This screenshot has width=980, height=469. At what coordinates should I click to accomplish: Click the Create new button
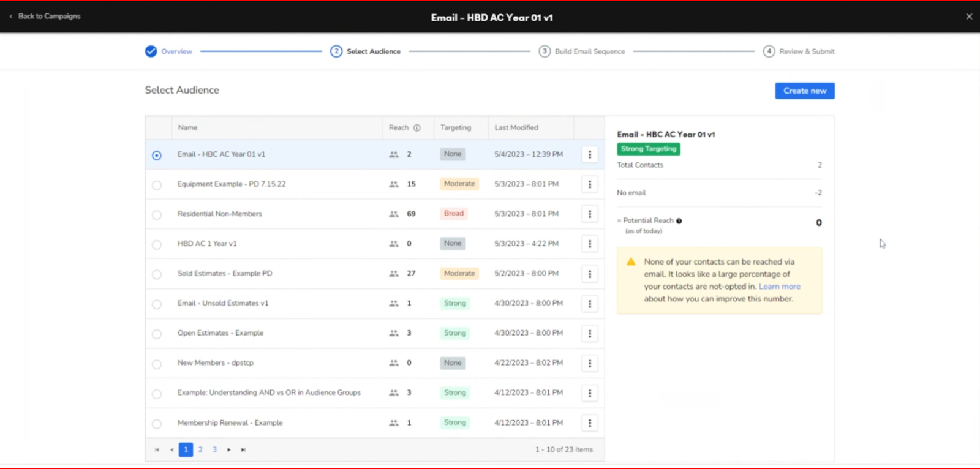click(805, 91)
